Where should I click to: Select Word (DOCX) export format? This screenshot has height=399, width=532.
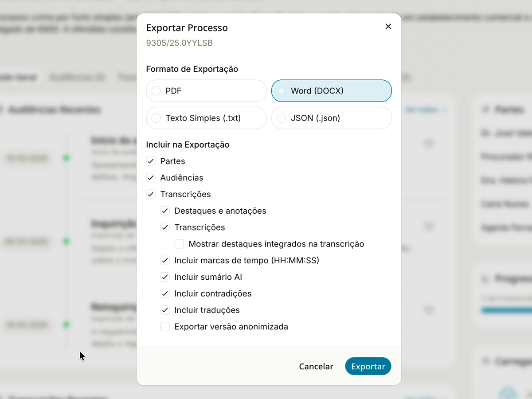[332, 91]
